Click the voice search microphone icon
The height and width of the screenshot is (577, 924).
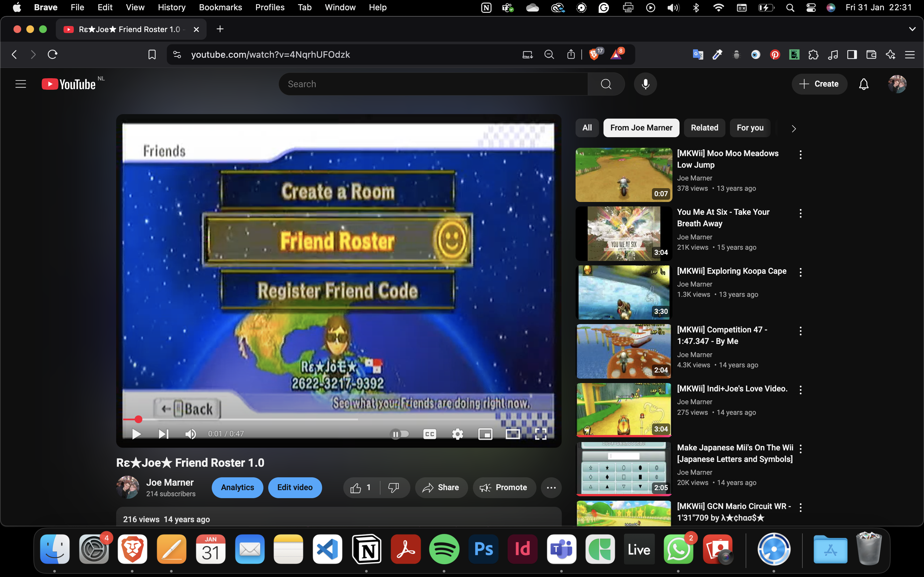point(645,84)
